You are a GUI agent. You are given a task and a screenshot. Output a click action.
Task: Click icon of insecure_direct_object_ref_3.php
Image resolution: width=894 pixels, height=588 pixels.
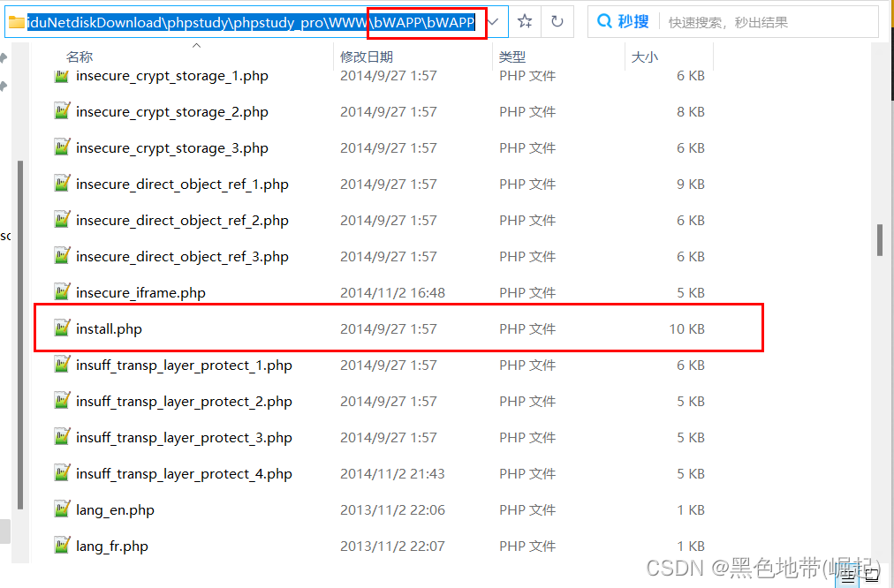coord(62,255)
